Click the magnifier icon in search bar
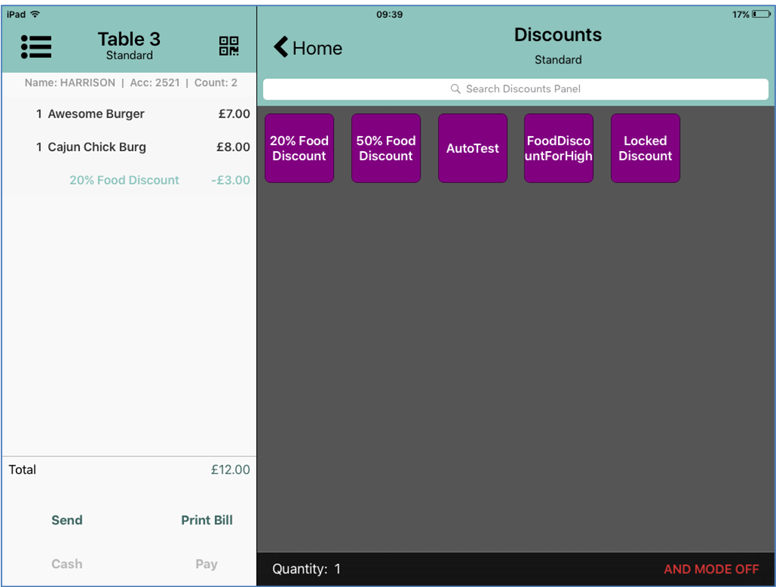The image size is (778, 587). point(456,89)
